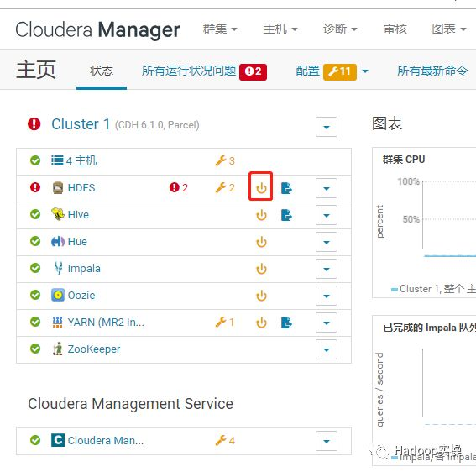Click the Impala restart-needed power icon
This screenshot has width=476, height=472.
[261, 269]
